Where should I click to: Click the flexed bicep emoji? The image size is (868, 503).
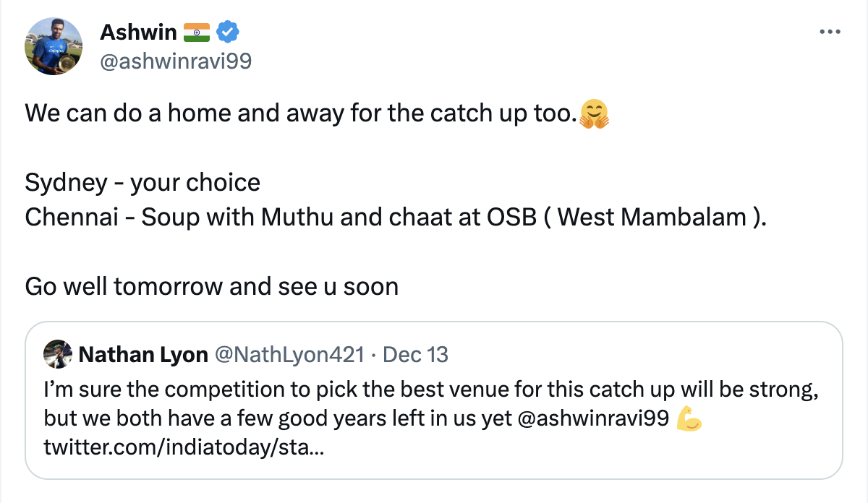coord(688,418)
